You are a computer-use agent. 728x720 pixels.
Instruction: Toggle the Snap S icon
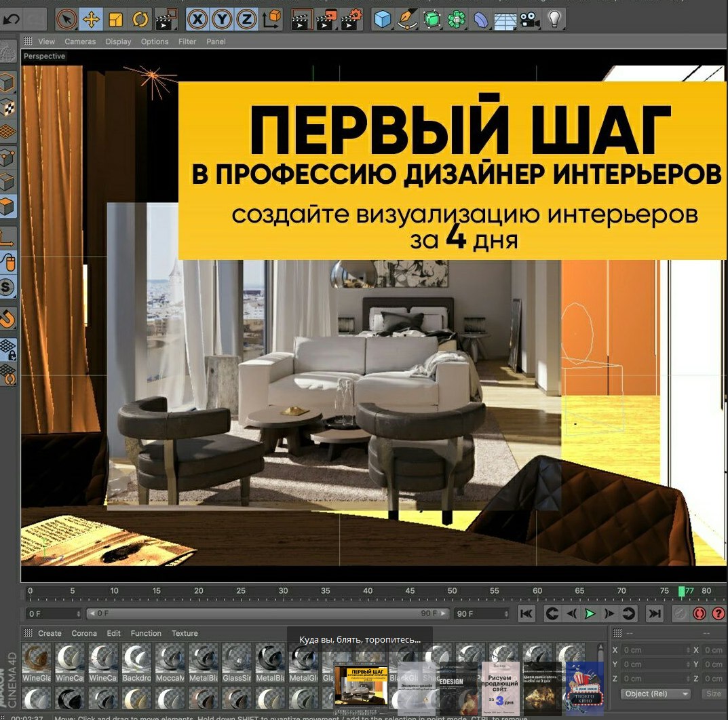point(8,286)
